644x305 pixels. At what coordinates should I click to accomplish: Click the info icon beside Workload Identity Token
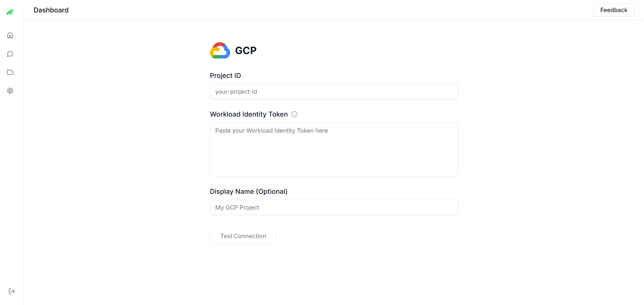294,114
